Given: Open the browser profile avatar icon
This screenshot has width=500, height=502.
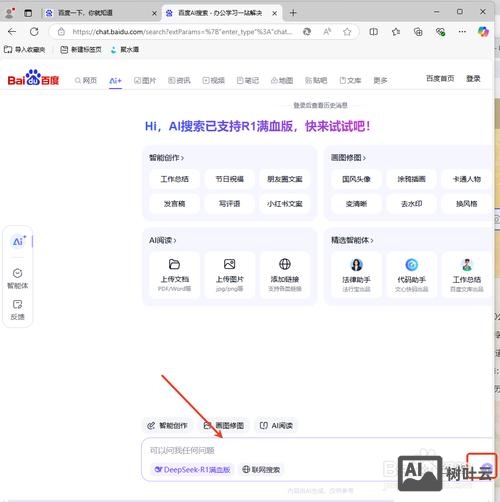Looking at the screenshot, I should pyautogui.click(x=10, y=13).
